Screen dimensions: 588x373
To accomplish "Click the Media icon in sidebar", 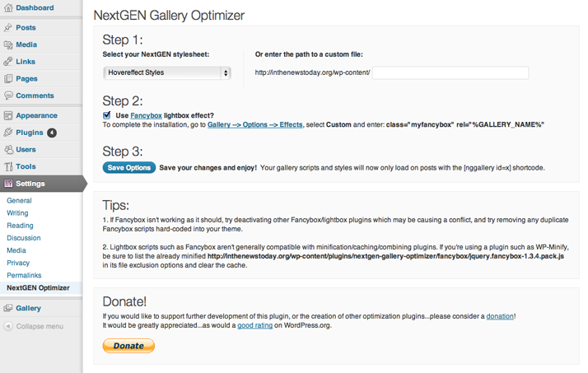I will 8,44.
